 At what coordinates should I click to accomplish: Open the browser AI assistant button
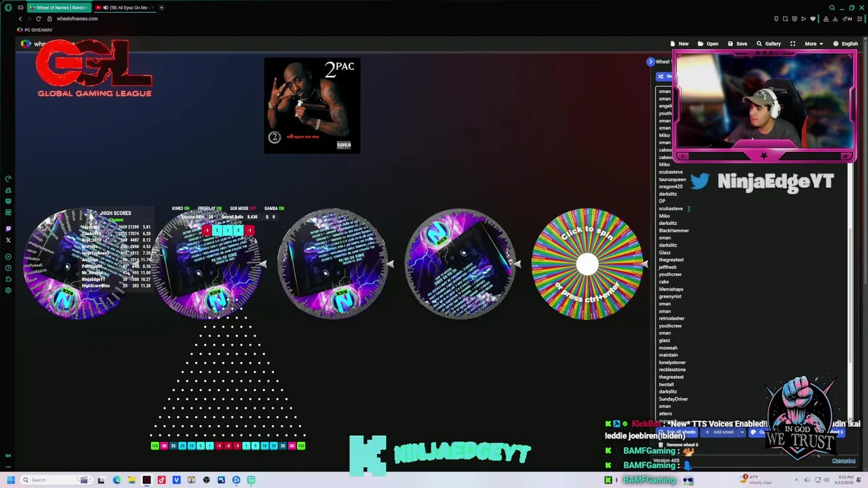coord(848,19)
